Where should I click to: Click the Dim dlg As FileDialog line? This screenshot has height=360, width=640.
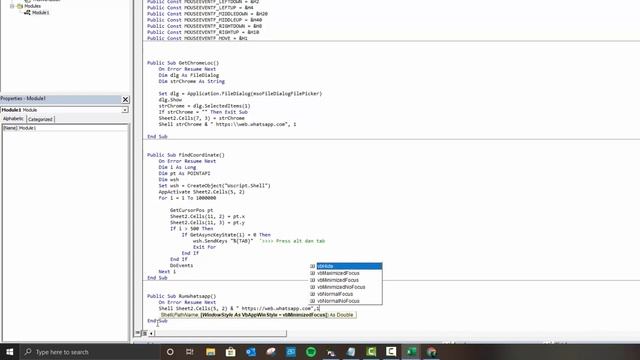point(189,75)
